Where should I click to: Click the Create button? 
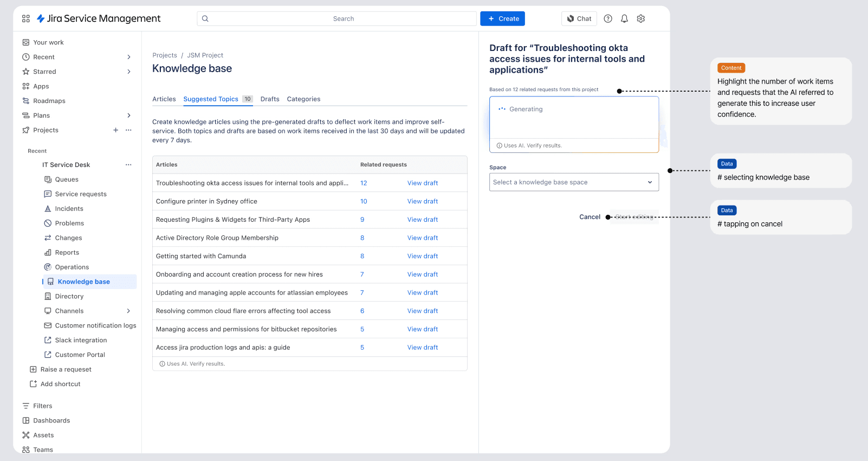coord(502,18)
